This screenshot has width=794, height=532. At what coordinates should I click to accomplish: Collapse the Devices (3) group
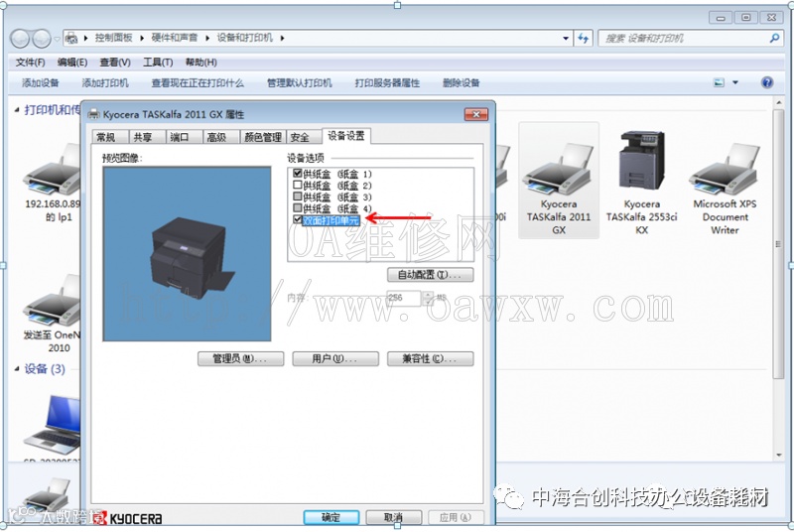pos(17,369)
